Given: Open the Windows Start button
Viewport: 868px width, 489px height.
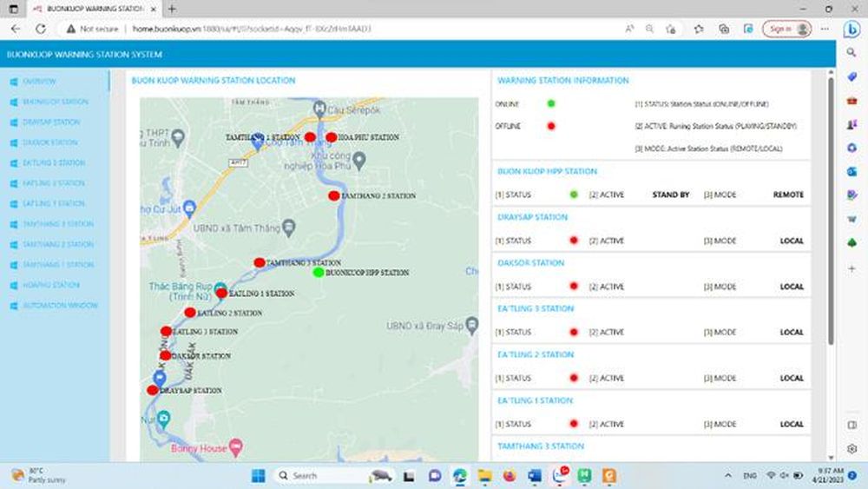Looking at the screenshot, I should point(258,476).
